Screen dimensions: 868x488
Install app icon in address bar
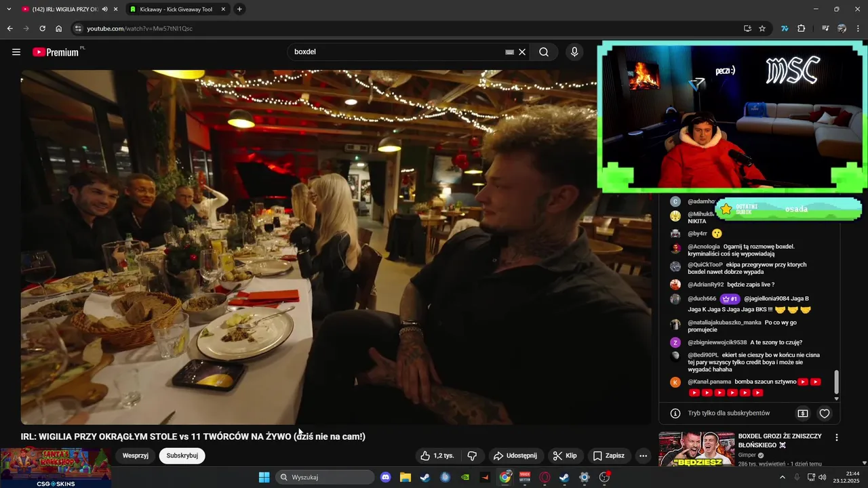(747, 28)
